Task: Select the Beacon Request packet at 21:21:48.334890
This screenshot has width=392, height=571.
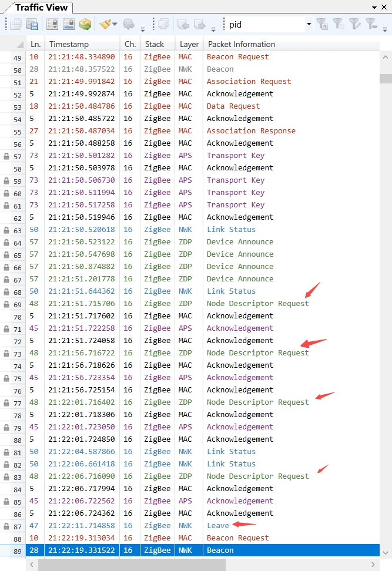Action: click(x=203, y=57)
